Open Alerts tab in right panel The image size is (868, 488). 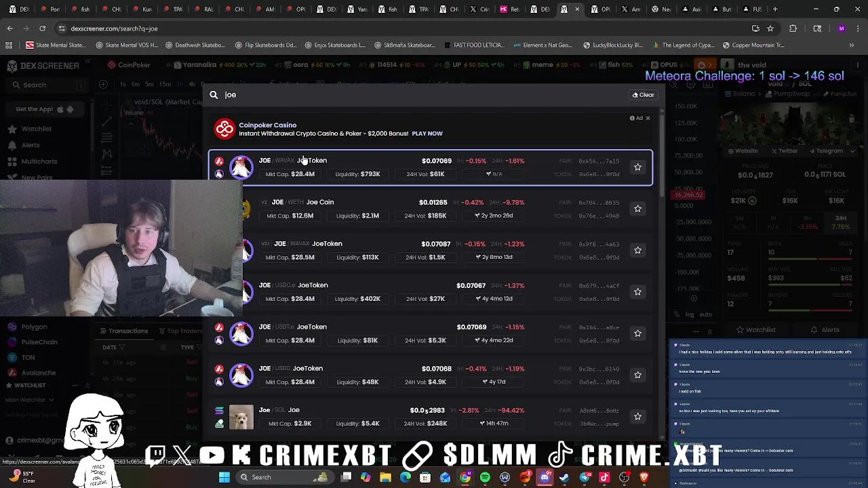click(825, 330)
